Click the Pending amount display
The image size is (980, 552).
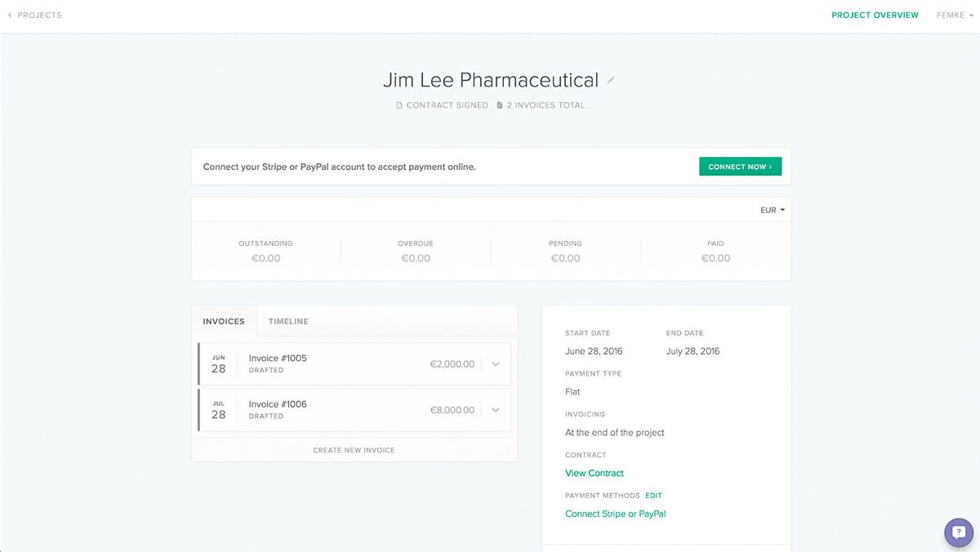coord(565,258)
